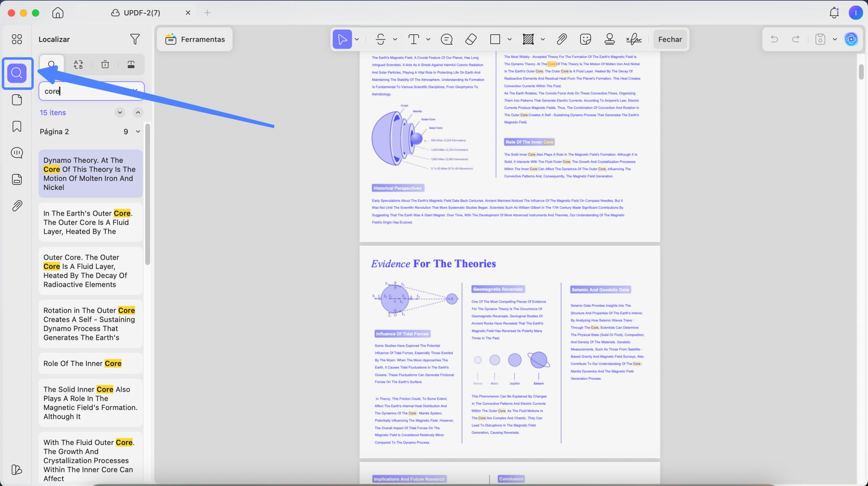
Task: Open the Pages panel in the sidebar
Action: click(x=17, y=100)
